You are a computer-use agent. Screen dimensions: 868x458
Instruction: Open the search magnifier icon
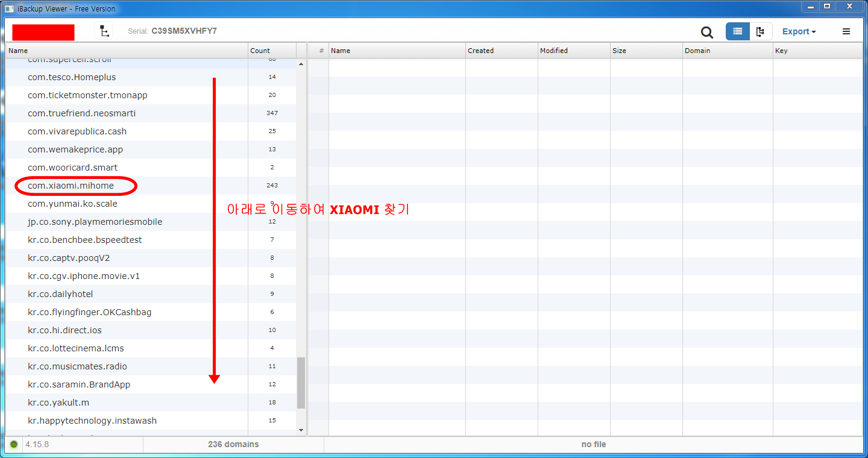point(706,32)
